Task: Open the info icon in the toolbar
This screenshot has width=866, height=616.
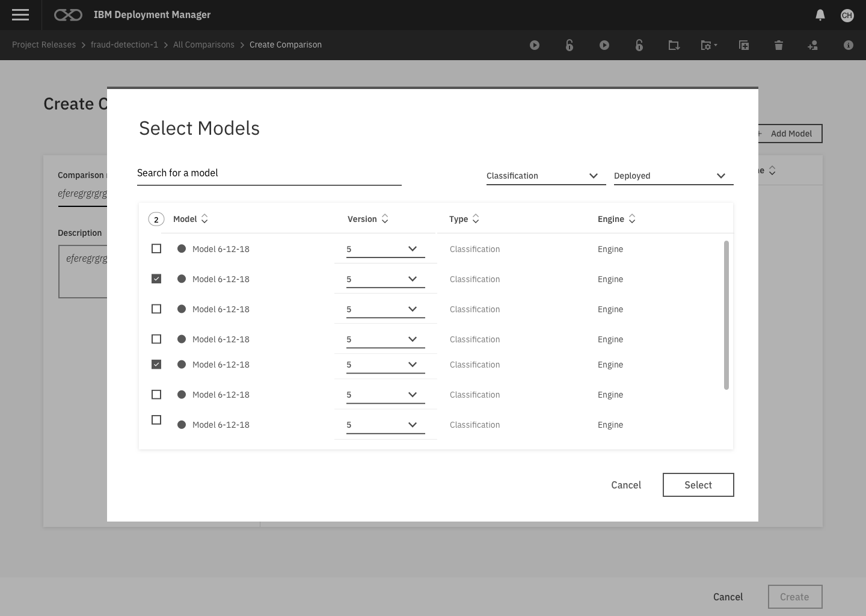Action: coord(849,45)
